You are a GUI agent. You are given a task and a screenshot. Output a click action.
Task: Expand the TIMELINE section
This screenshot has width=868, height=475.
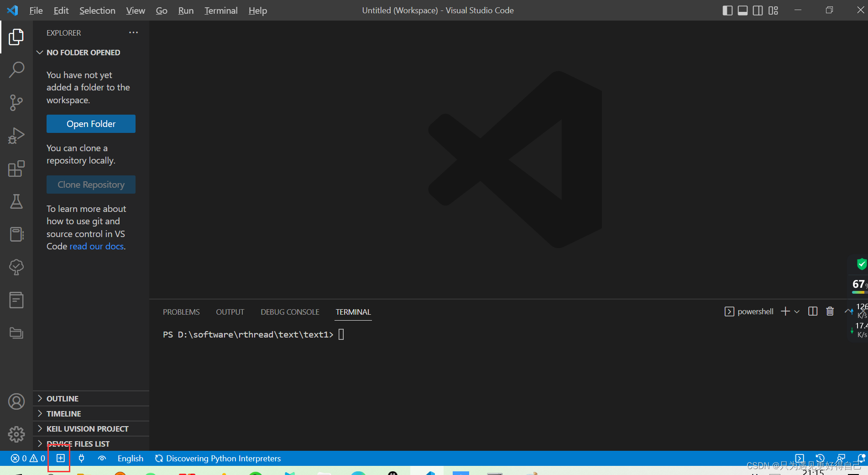91,414
